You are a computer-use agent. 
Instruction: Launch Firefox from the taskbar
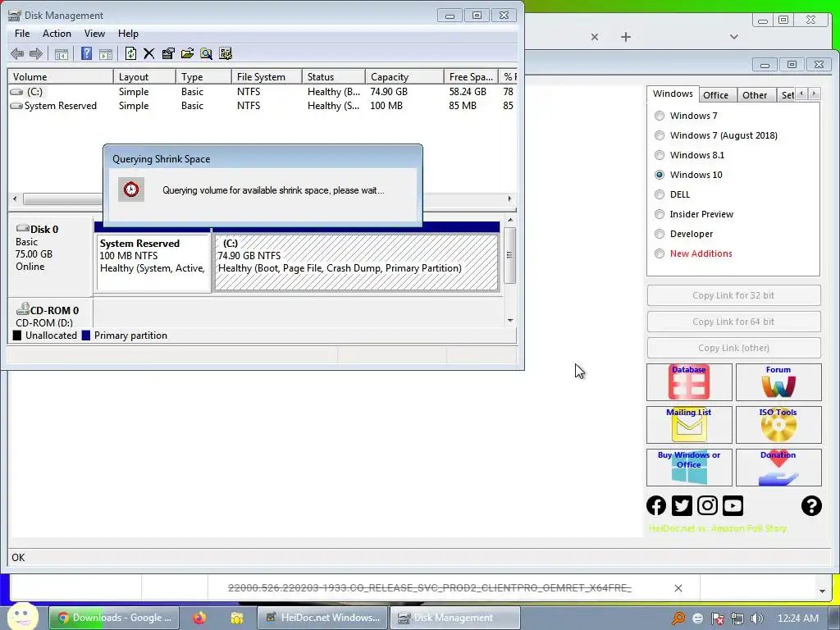click(x=200, y=618)
